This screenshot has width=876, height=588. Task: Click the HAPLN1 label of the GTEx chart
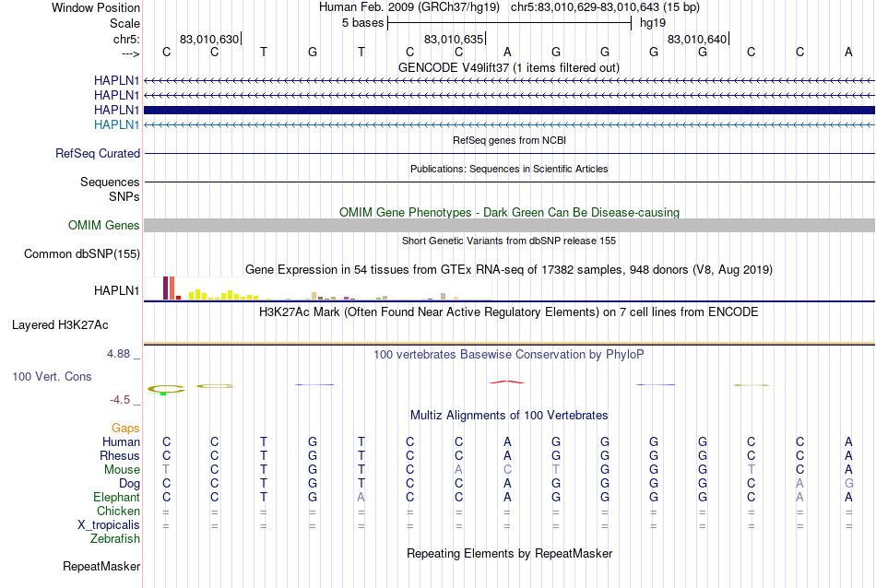click(116, 290)
